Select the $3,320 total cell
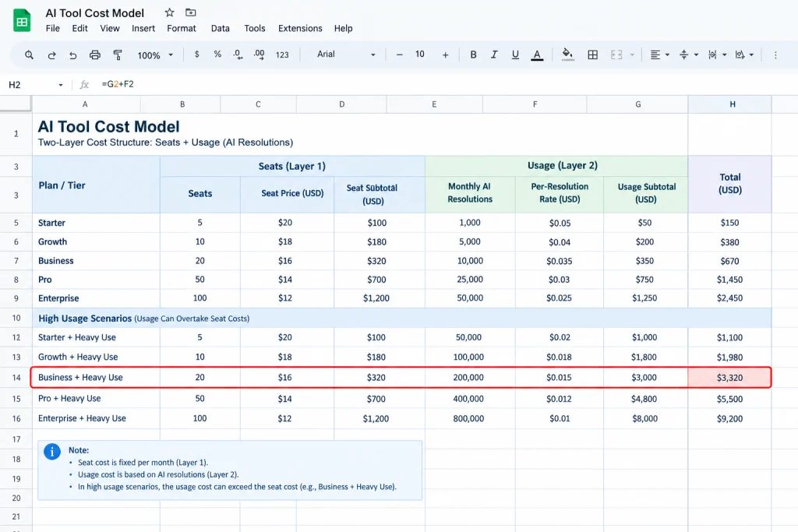798x532 pixels. pos(729,377)
